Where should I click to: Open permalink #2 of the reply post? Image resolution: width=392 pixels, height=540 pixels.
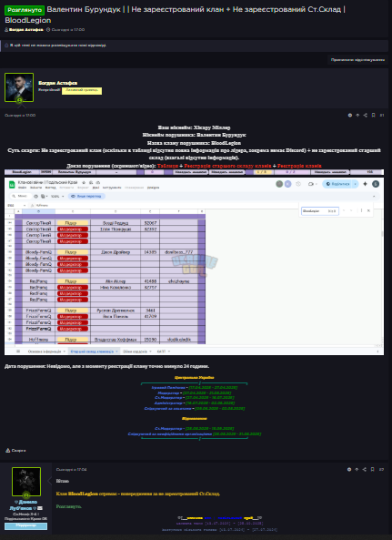[x=381, y=469]
